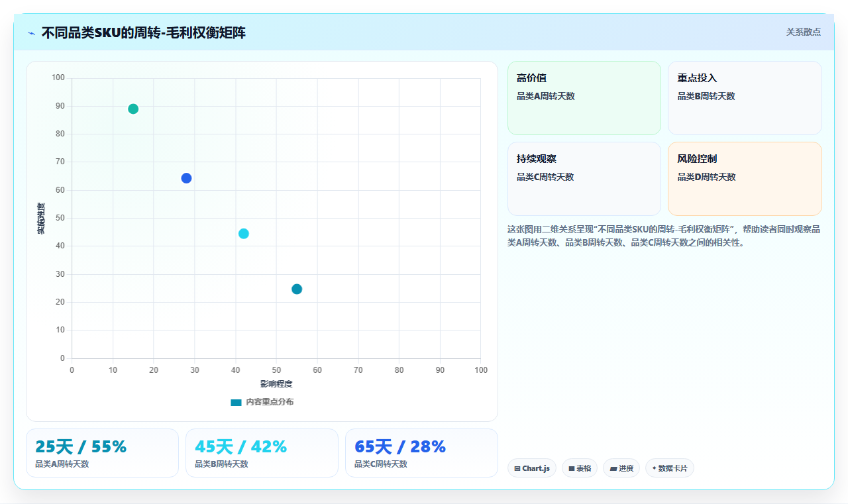This screenshot has height=504, width=848.
Task: Click the 45天 / 42% stat card
Action: [x=262, y=453]
